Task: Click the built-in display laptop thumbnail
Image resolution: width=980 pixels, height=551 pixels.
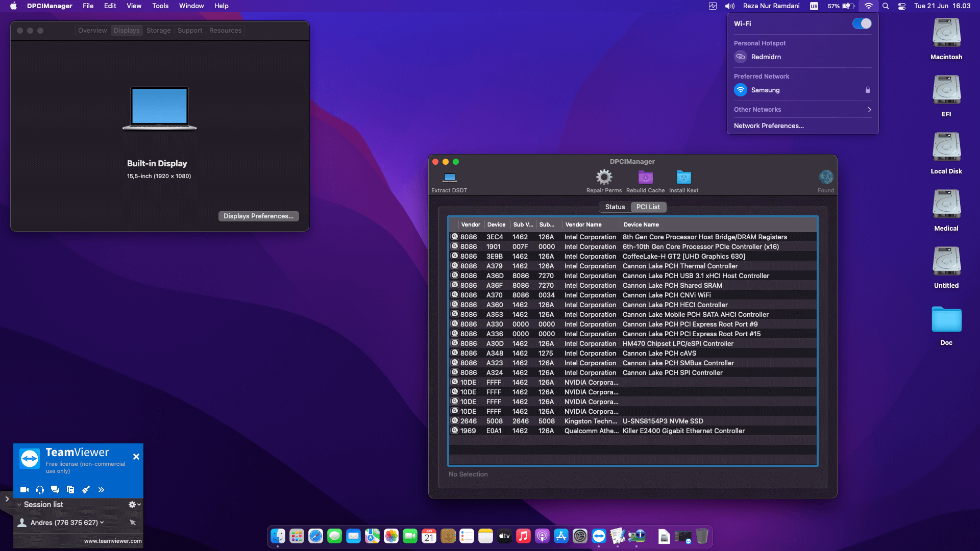Action: click(x=159, y=108)
